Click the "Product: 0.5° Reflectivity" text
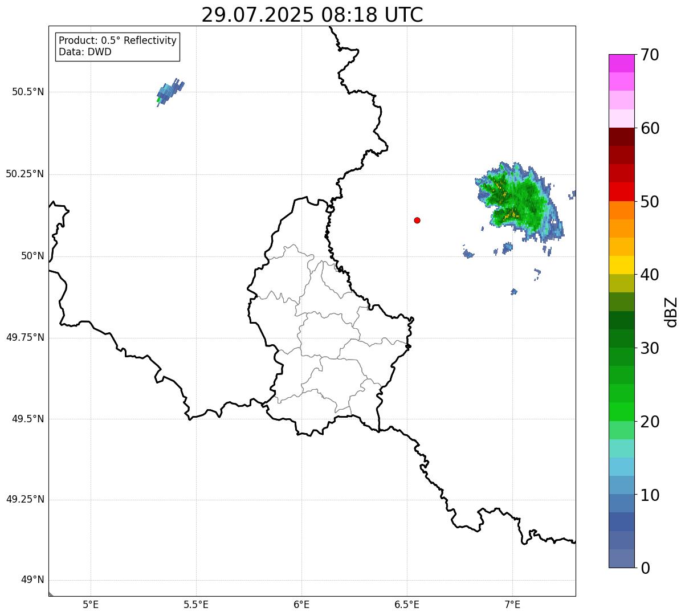This screenshot has height=616, width=685. [x=117, y=40]
